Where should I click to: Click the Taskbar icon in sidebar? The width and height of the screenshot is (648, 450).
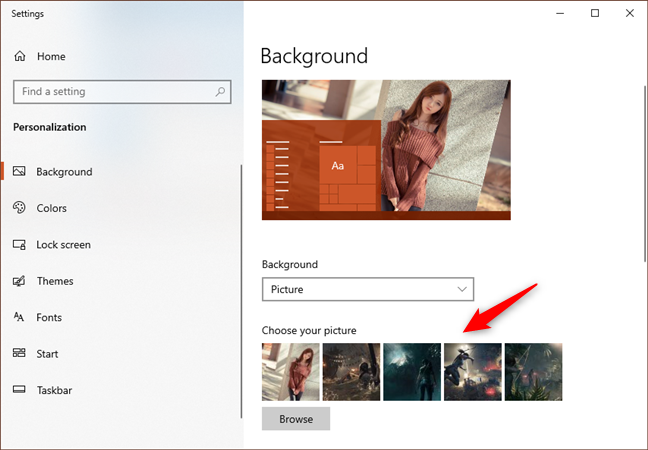coord(19,390)
